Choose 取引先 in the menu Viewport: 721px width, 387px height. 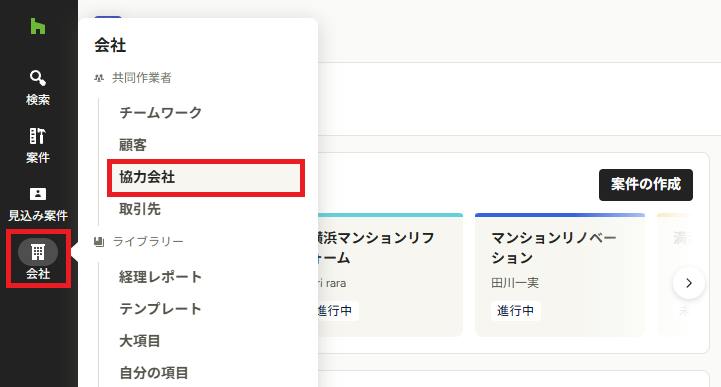[x=140, y=209]
